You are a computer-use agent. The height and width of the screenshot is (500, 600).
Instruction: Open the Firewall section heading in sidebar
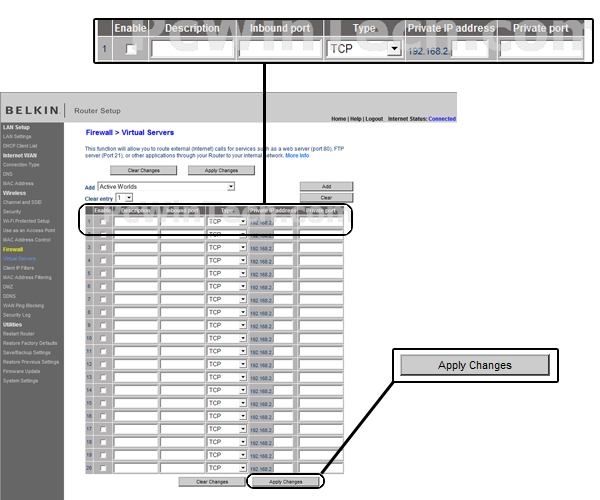coord(13,249)
